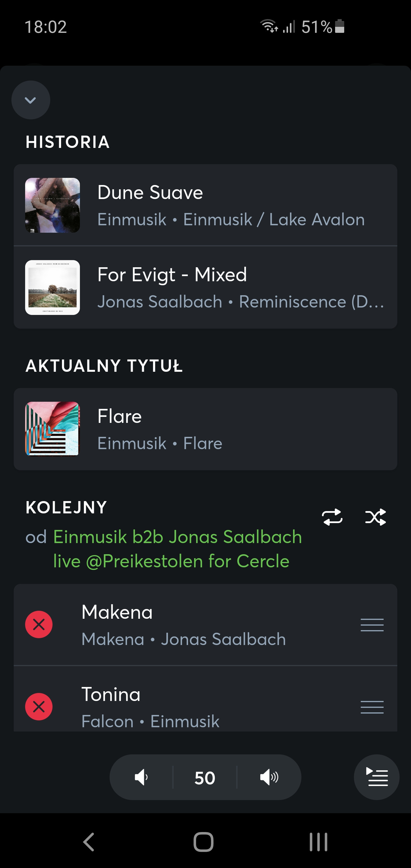Remove Tonina from the queue

[39, 707]
